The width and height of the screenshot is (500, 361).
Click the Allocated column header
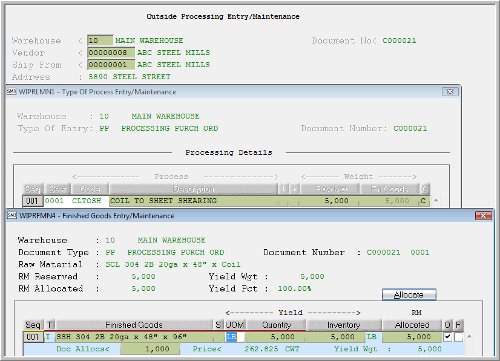(x=412, y=325)
